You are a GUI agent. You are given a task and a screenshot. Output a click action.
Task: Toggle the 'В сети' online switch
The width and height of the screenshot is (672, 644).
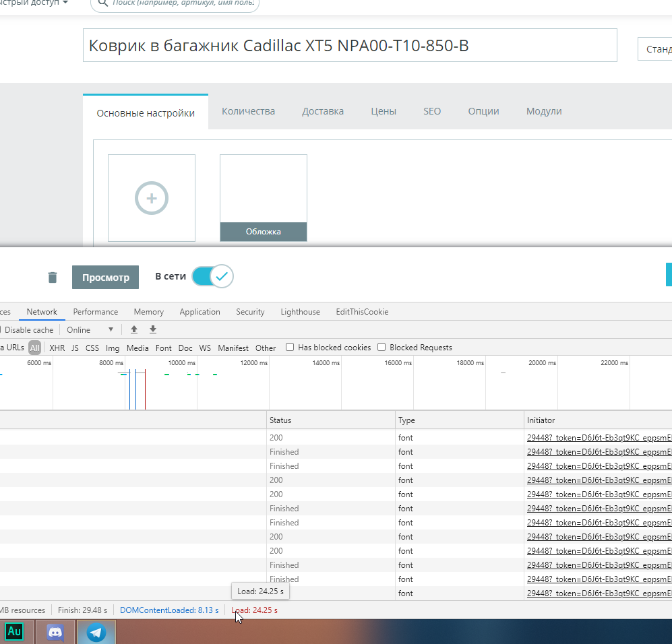[212, 276]
